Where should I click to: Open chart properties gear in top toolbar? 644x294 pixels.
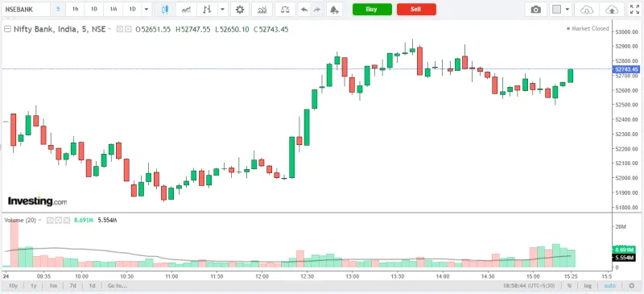[x=240, y=9]
